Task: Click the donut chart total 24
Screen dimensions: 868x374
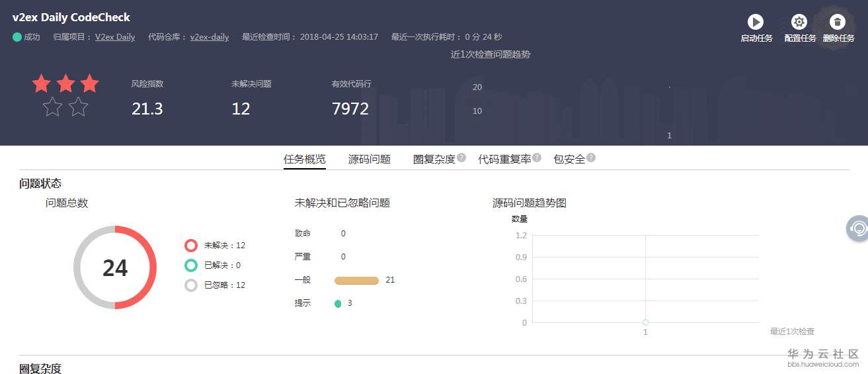Action: (115, 268)
